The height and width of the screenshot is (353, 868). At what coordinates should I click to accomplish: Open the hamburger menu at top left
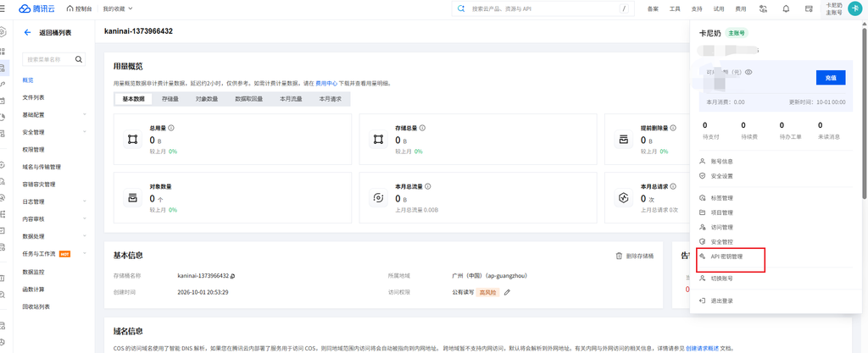tap(3, 8)
